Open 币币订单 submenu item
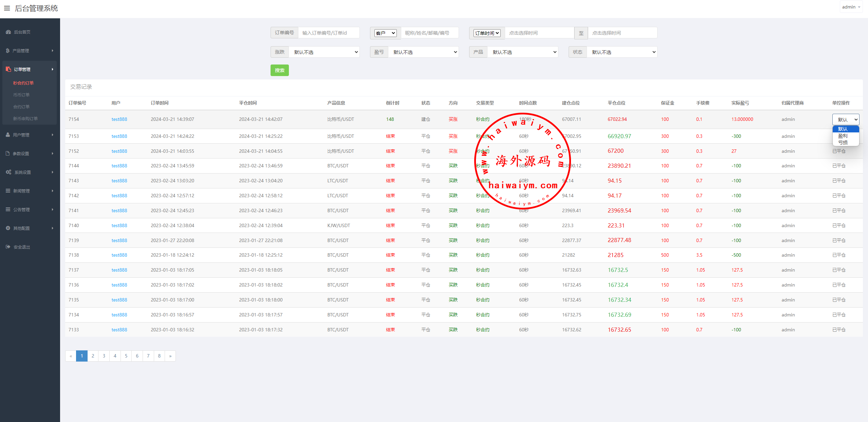The image size is (868, 422). [x=21, y=95]
